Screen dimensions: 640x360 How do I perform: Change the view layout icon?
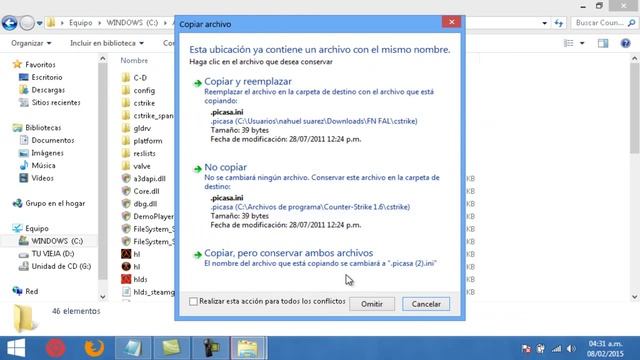pyautogui.click(x=569, y=43)
